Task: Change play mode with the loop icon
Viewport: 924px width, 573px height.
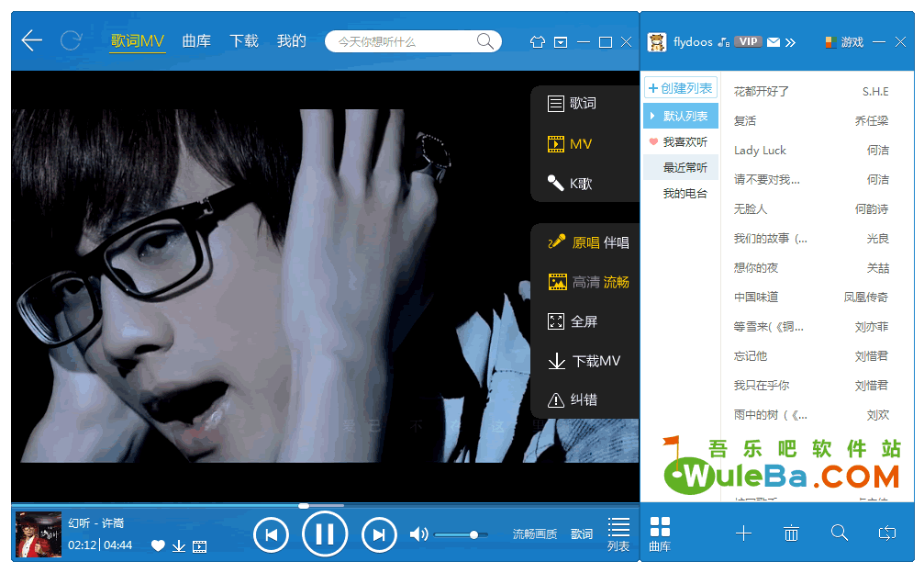Action: [887, 534]
